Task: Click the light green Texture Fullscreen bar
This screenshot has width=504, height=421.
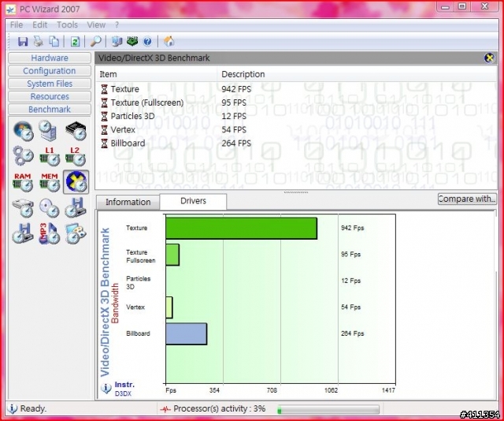Action: [172, 255]
